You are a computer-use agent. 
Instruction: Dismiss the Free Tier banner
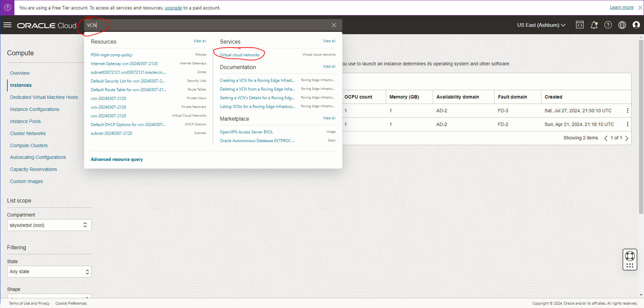click(x=640, y=8)
